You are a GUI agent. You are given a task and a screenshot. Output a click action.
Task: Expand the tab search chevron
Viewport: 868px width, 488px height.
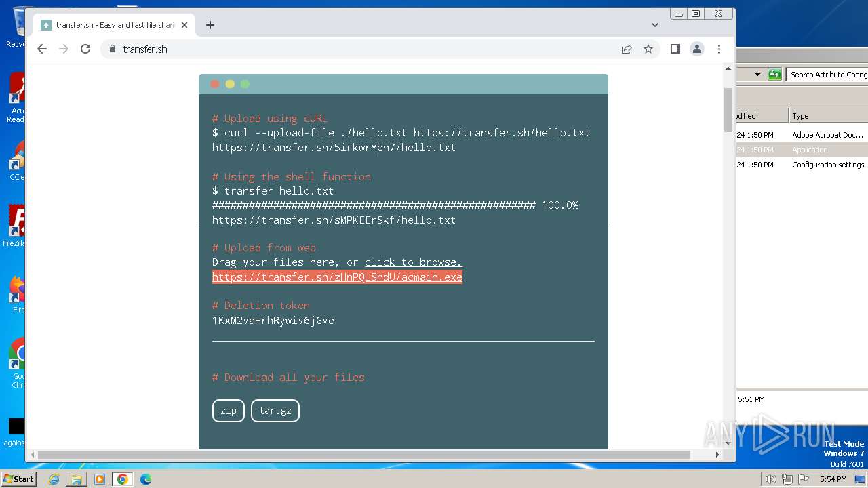pyautogui.click(x=654, y=25)
